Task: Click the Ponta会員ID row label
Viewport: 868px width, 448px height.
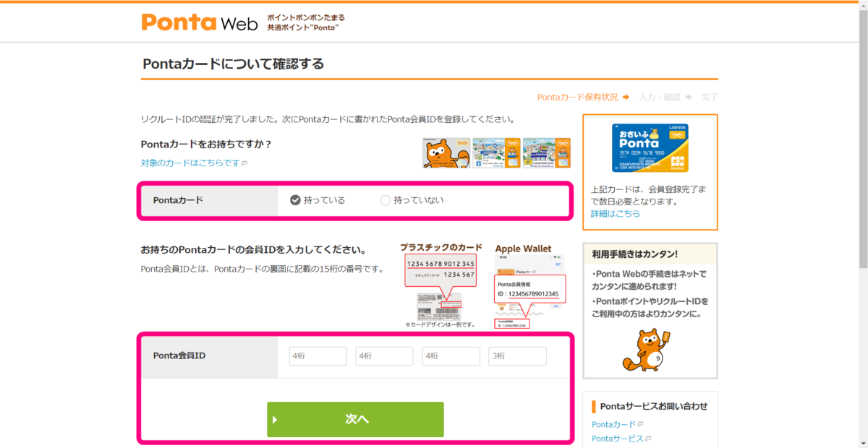Action: tap(179, 356)
